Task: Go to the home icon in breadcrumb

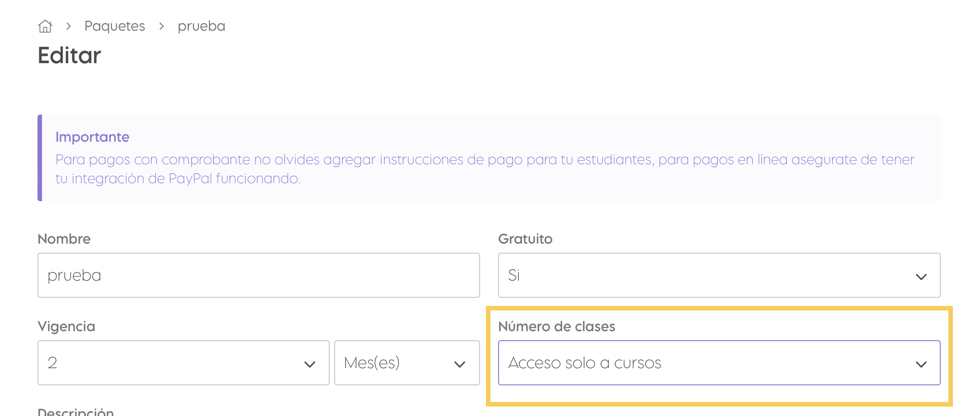Action: pyautogui.click(x=45, y=26)
